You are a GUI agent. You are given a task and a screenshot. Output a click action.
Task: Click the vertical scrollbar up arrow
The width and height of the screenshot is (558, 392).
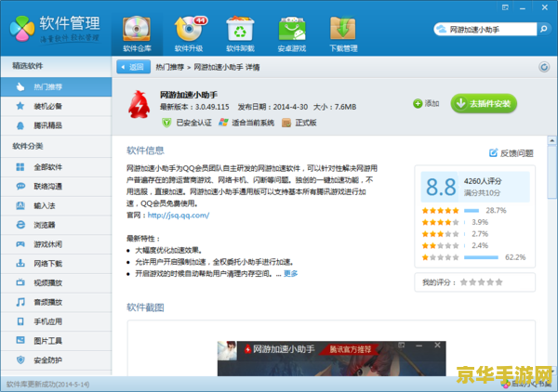[551, 140]
